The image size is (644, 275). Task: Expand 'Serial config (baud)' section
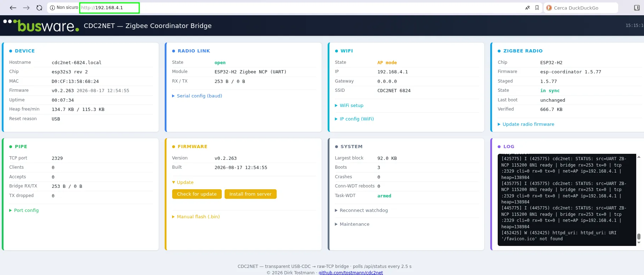click(x=197, y=96)
